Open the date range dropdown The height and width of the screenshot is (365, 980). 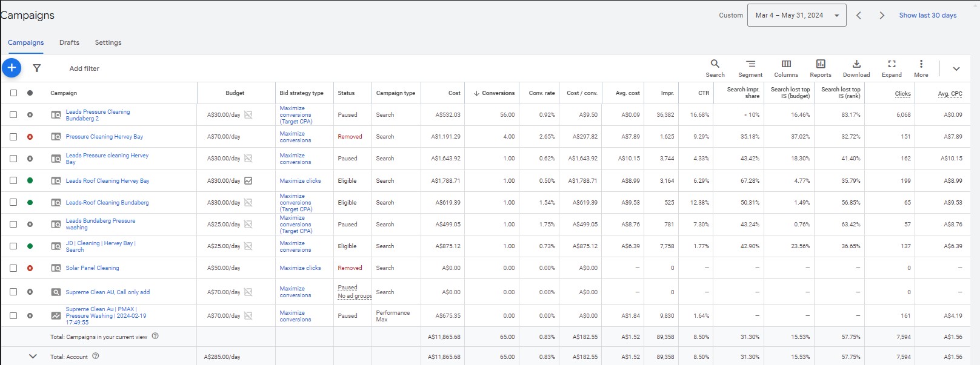coord(796,16)
